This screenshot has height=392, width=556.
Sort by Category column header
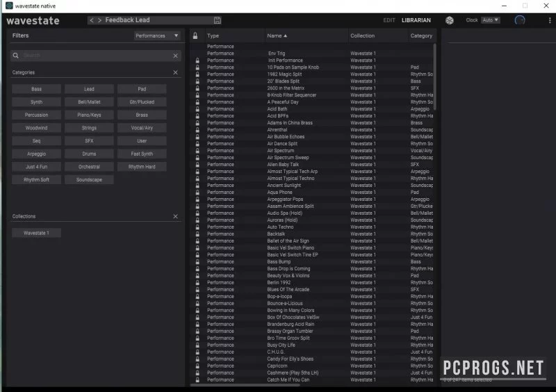(x=421, y=36)
